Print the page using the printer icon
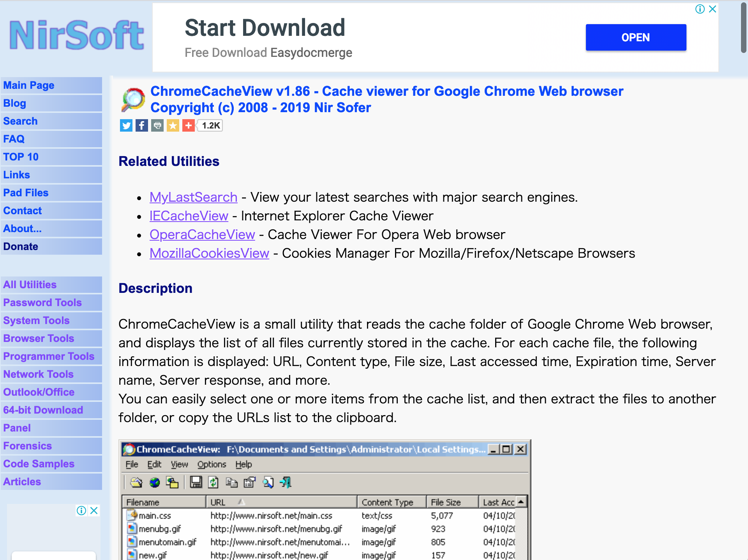This screenshot has width=748, height=560. point(157,125)
